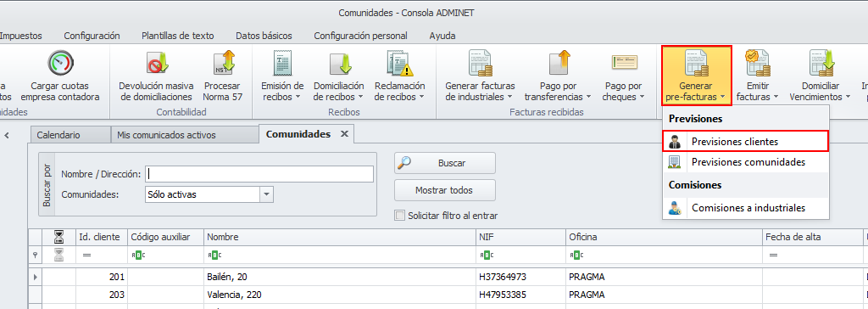Focus the Nombre / Dirección search field
The image size is (868, 309).
coord(259,174)
